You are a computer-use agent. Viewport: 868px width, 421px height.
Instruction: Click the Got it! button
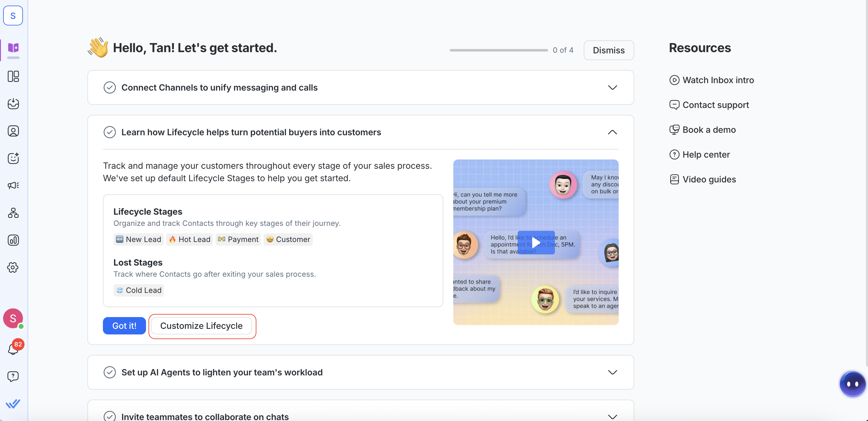(x=124, y=326)
